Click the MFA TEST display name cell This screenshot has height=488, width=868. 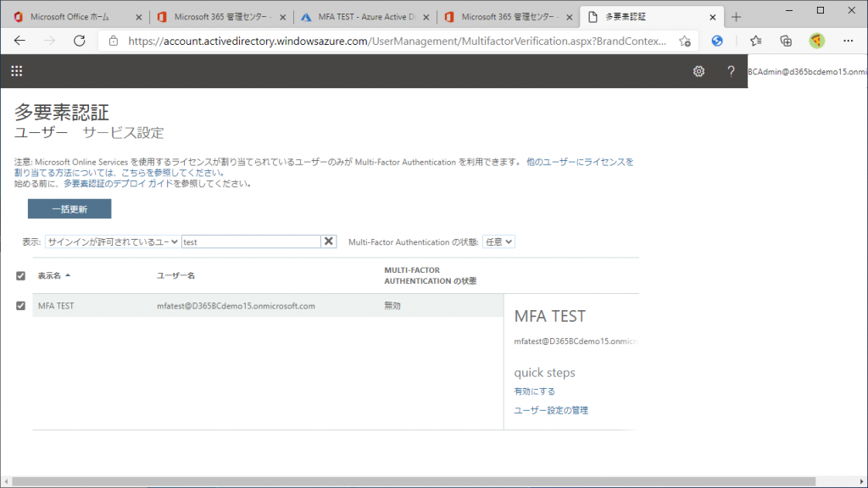click(56, 305)
